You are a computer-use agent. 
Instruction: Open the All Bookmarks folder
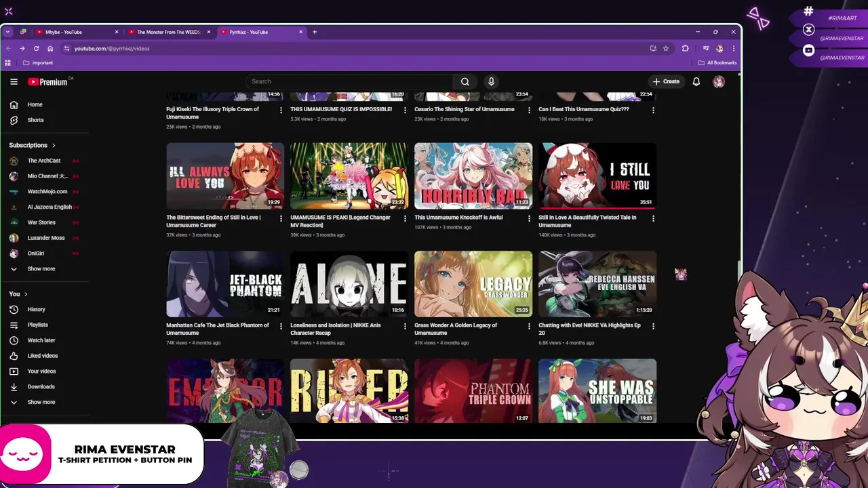pos(717,63)
